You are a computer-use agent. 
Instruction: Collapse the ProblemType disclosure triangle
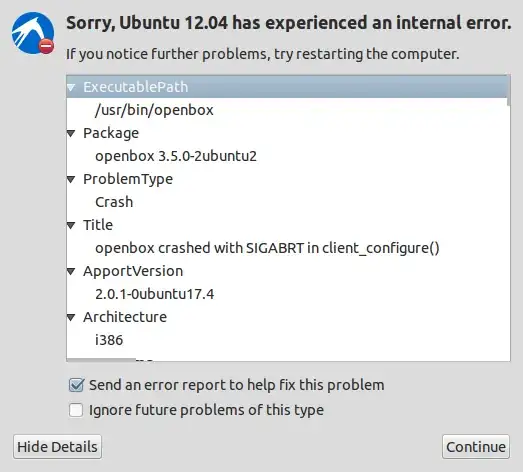pyautogui.click(x=71, y=180)
